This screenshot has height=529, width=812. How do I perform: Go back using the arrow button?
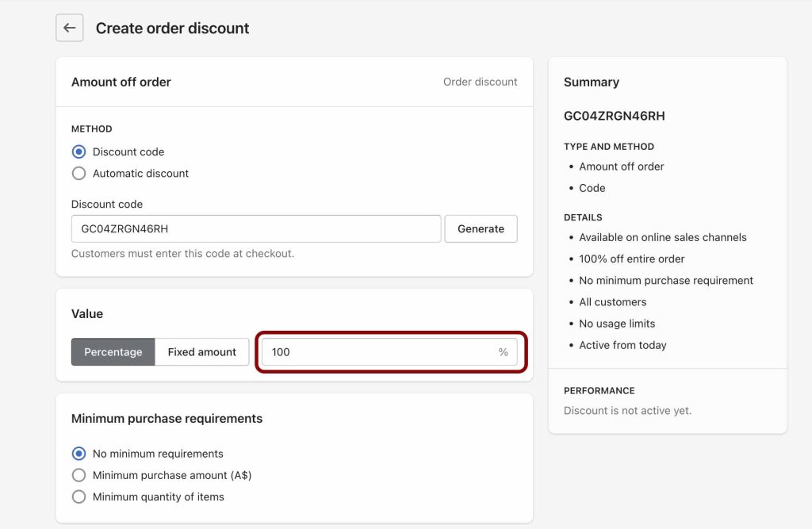coord(69,28)
